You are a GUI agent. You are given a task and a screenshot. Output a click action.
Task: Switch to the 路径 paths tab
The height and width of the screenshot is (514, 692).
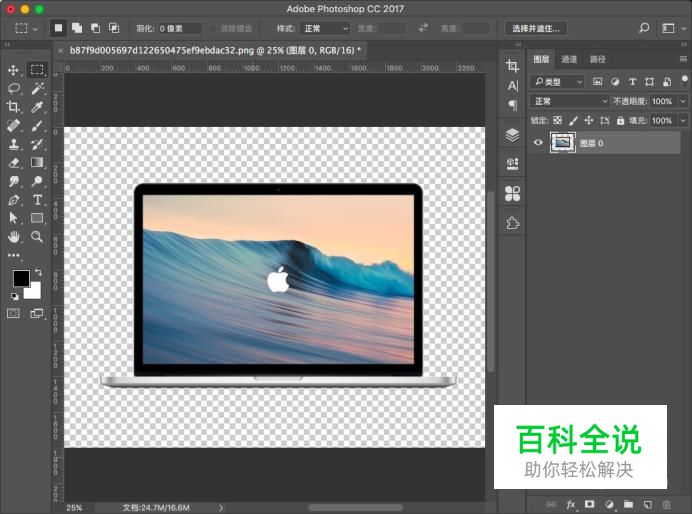click(x=597, y=59)
